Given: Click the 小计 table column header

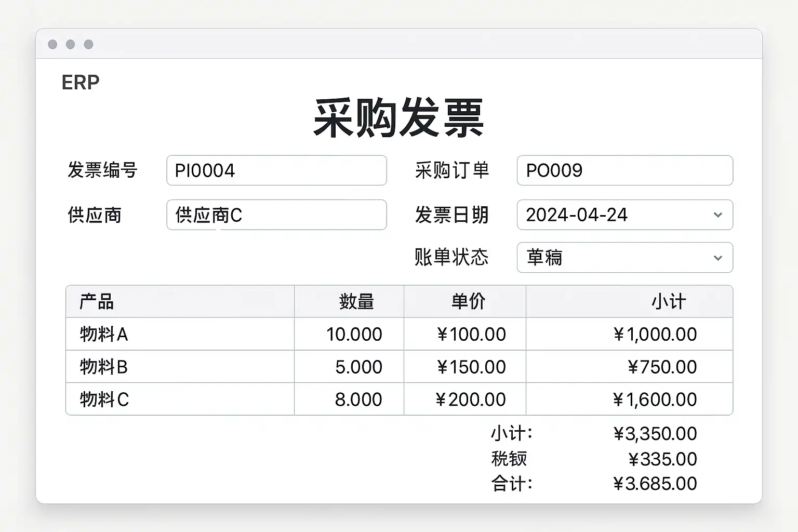Looking at the screenshot, I should click(x=669, y=301).
